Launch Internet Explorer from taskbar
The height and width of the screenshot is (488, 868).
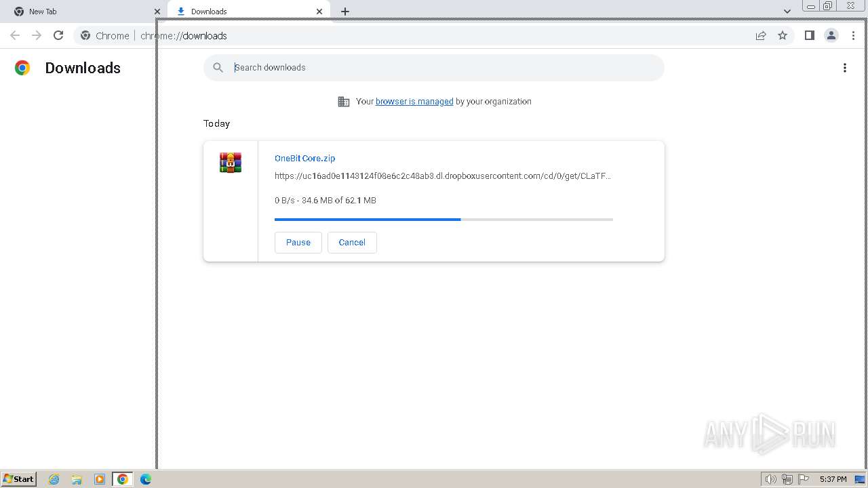(54, 479)
